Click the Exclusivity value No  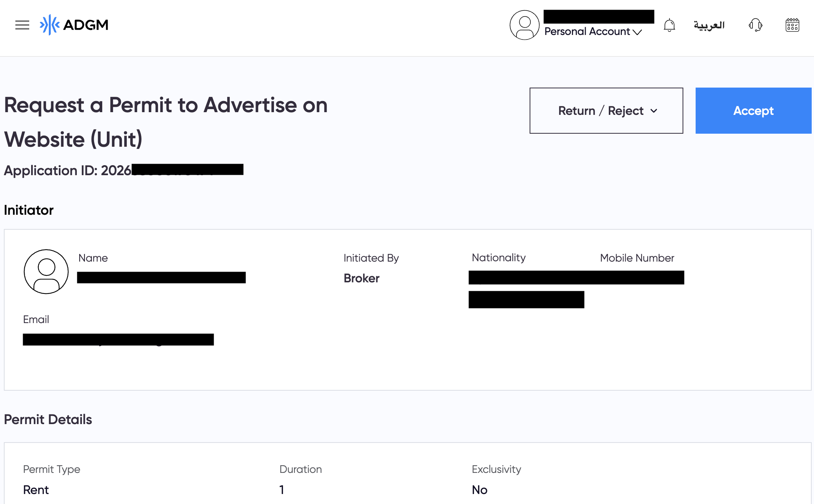point(479,489)
